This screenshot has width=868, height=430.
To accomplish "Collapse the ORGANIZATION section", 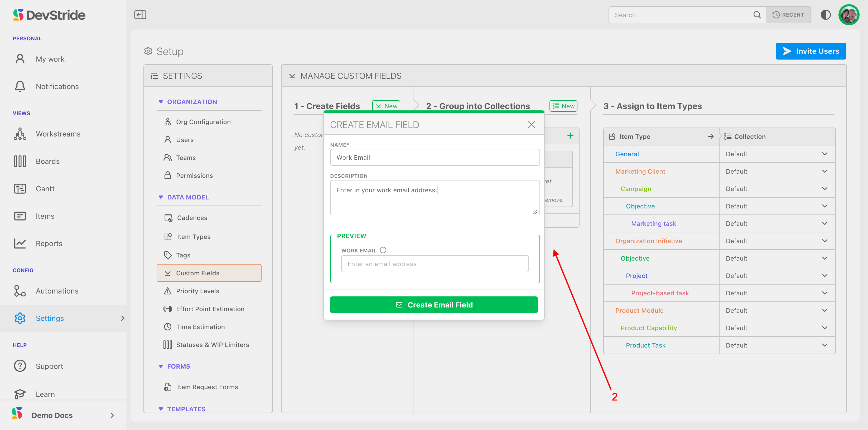I will [x=161, y=102].
